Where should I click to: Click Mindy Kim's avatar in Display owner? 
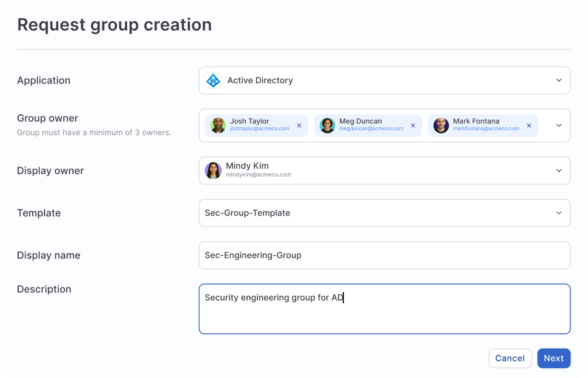click(213, 170)
